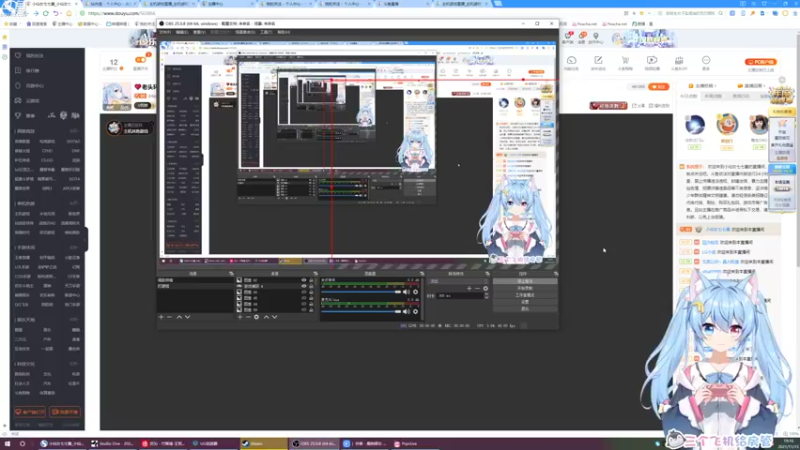Mute the second audio mixer track speaker
The height and width of the screenshot is (450, 800).
point(406,311)
